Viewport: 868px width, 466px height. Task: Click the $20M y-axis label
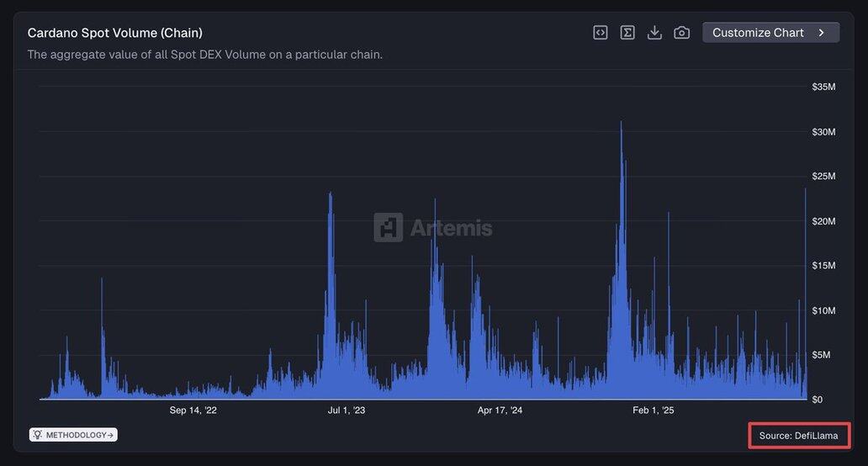[823, 221]
